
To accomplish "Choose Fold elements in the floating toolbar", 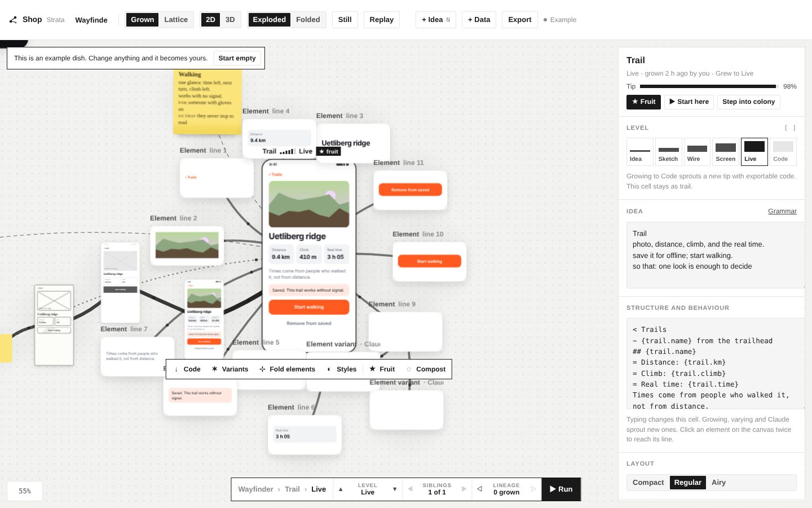I will click(288, 369).
